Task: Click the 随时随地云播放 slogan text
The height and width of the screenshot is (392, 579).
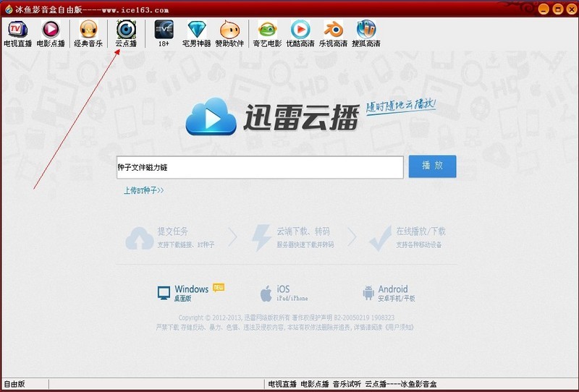Action: [401, 106]
